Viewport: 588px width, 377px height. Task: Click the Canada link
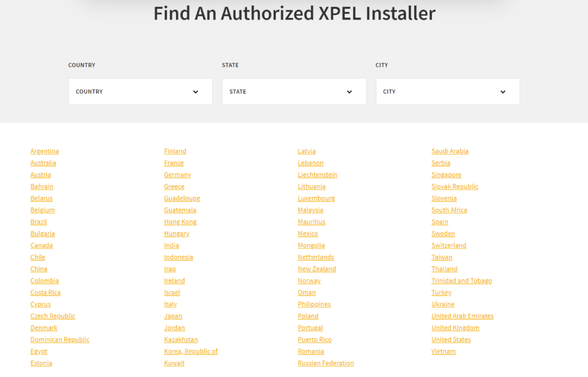tap(41, 245)
